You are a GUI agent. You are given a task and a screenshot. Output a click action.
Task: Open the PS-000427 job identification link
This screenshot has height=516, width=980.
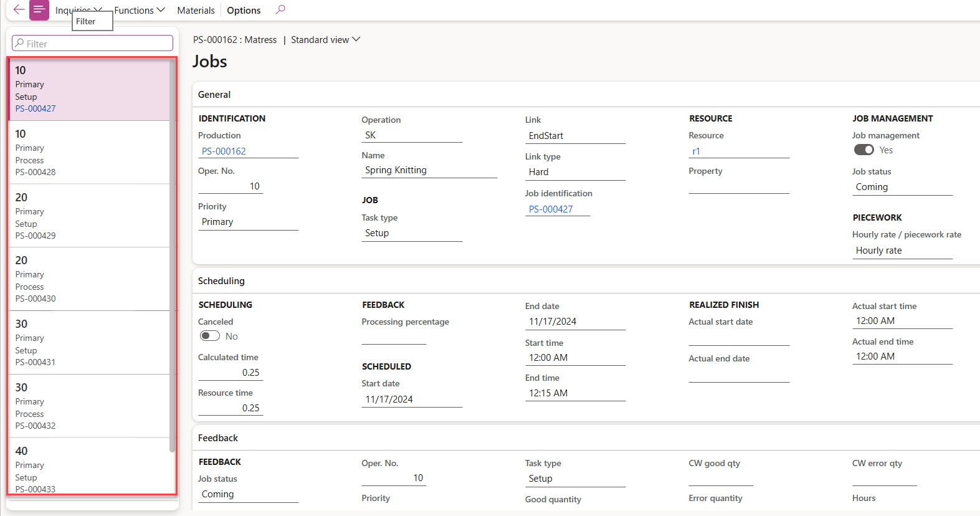pos(551,209)
